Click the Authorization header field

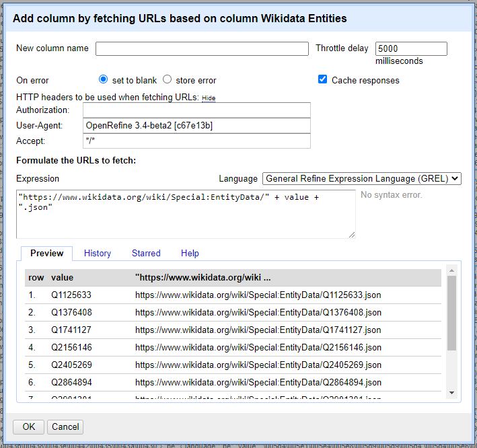(x=196, y=110)
